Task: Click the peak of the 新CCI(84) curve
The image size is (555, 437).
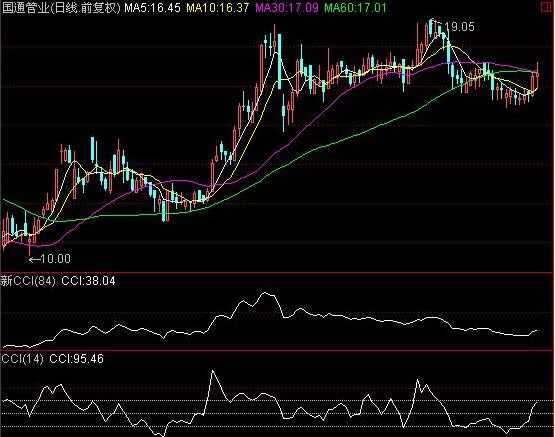Action: point(264,293)
